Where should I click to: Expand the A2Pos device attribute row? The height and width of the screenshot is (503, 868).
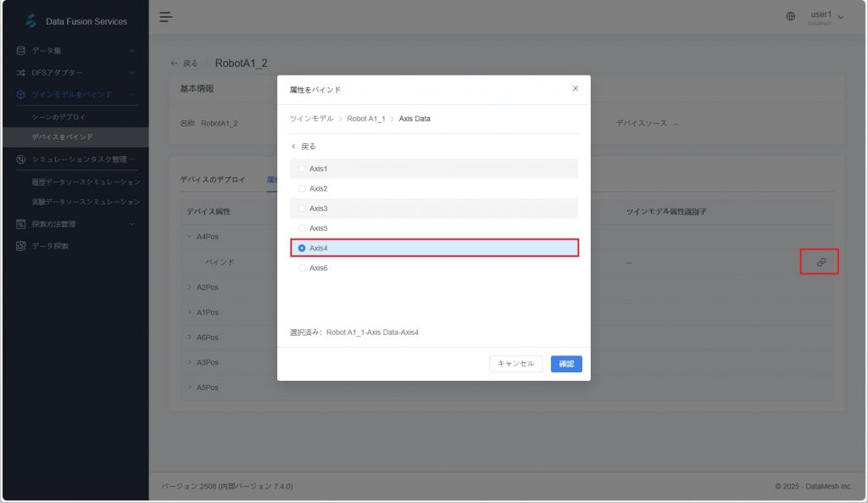tap(189, 288)
